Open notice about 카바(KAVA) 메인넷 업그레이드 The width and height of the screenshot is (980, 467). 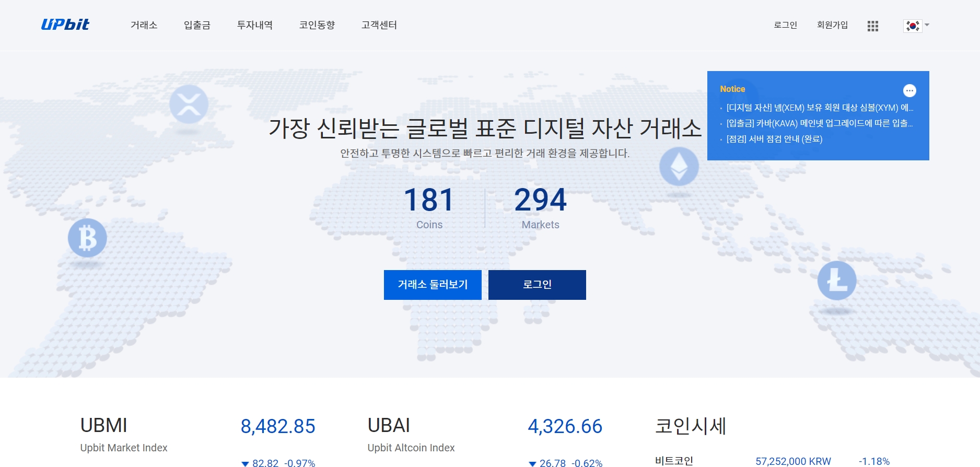[x=820, y=123]
